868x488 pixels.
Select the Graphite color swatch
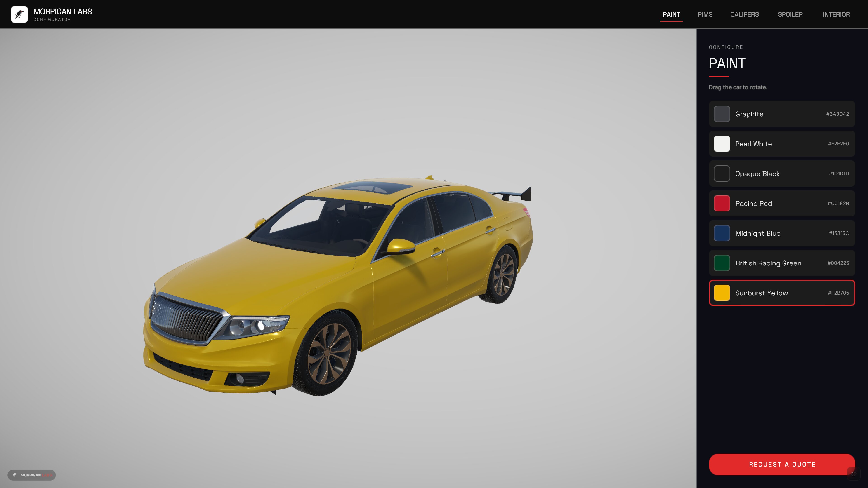722,114
